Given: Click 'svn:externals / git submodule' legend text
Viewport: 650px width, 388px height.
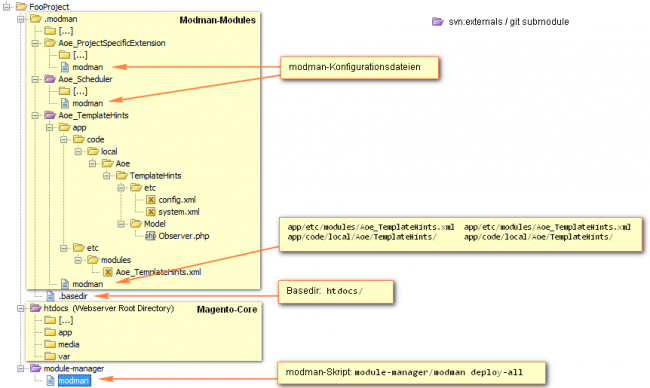Looking at the screenshot, I should pos(509,22).
